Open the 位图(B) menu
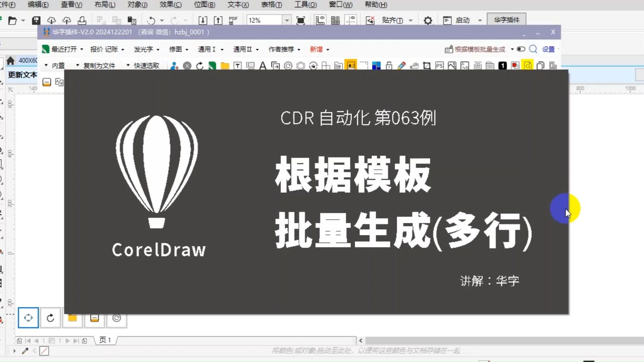 (x=205, y=5)
